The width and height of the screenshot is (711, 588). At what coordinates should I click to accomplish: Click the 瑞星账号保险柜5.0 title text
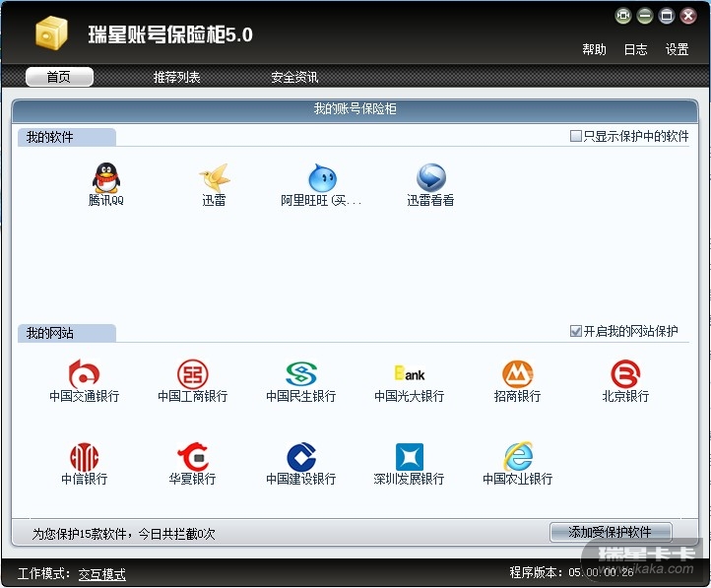[170, 34]
